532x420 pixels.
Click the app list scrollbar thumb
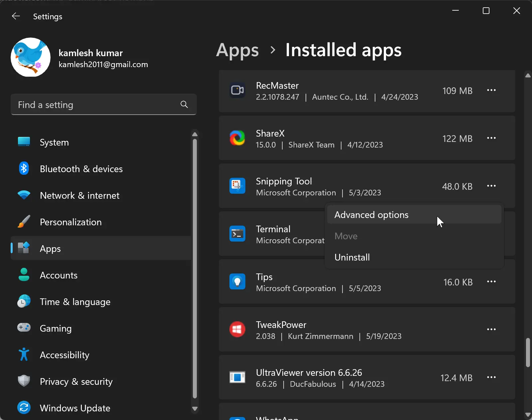pyautogui.click(x=528, y=353)
